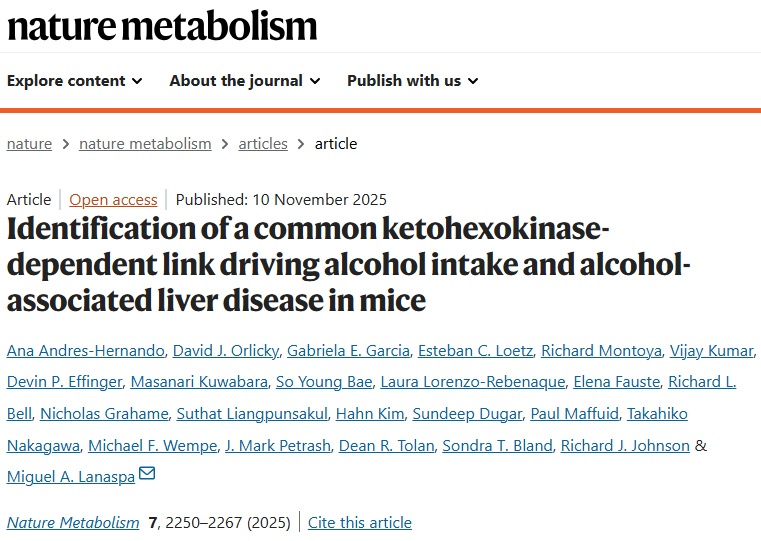Open author Ana Andres-Hernando's details
This screenshot has width=761, height=541.
[x=84, y=350]
